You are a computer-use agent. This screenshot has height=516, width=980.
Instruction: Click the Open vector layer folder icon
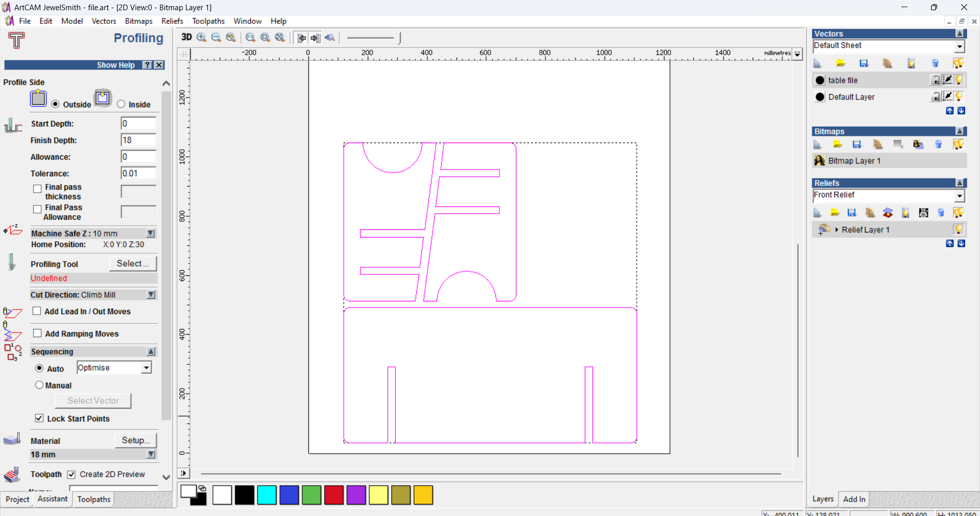coord(841,63)
